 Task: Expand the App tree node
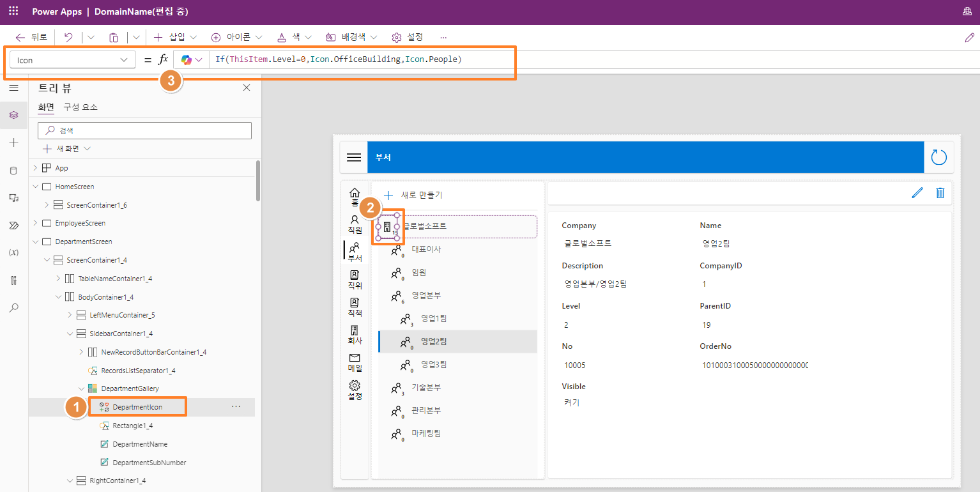point(35,168)
